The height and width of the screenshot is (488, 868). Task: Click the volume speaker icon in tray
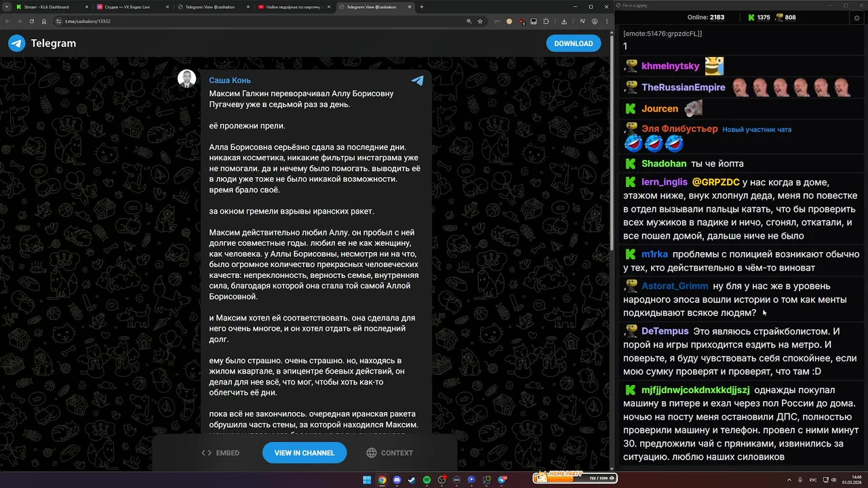[832, 480]
